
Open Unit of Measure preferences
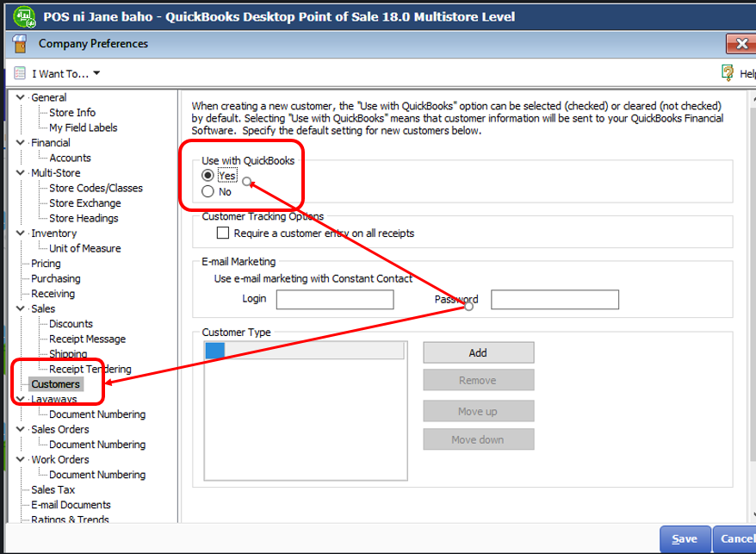click(85, 248)
